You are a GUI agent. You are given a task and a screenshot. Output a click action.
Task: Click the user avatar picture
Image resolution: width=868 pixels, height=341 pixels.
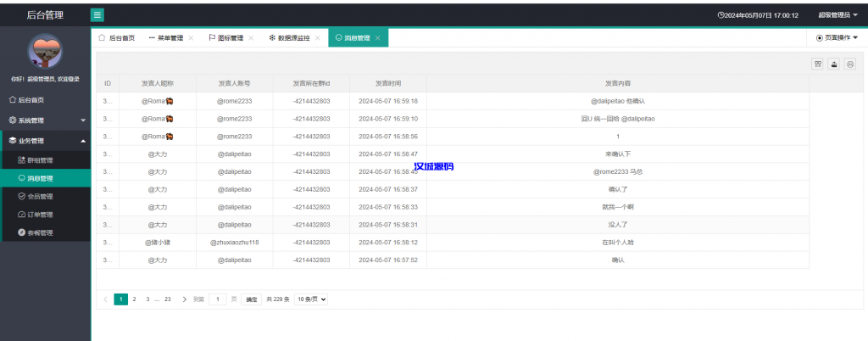[x=45, y=51]
